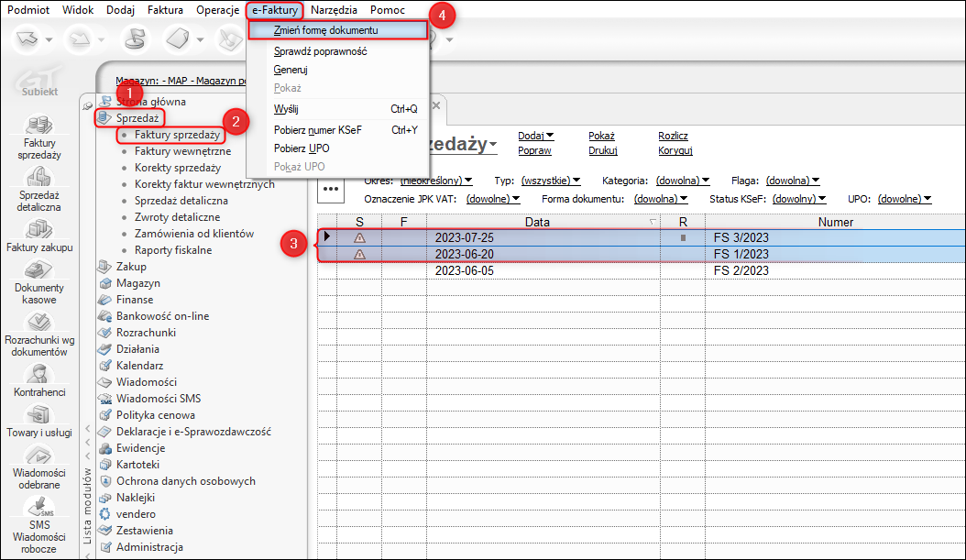The width and height of the screenshot is (966, 560).
Task: Select Pobierz numer KSeF from menu
Action: click(318, 130)
